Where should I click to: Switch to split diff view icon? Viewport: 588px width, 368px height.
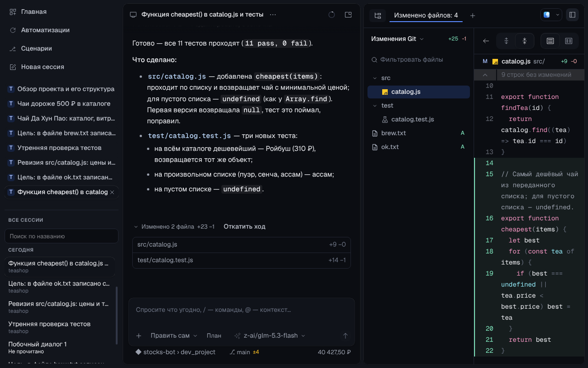point(568,41)
